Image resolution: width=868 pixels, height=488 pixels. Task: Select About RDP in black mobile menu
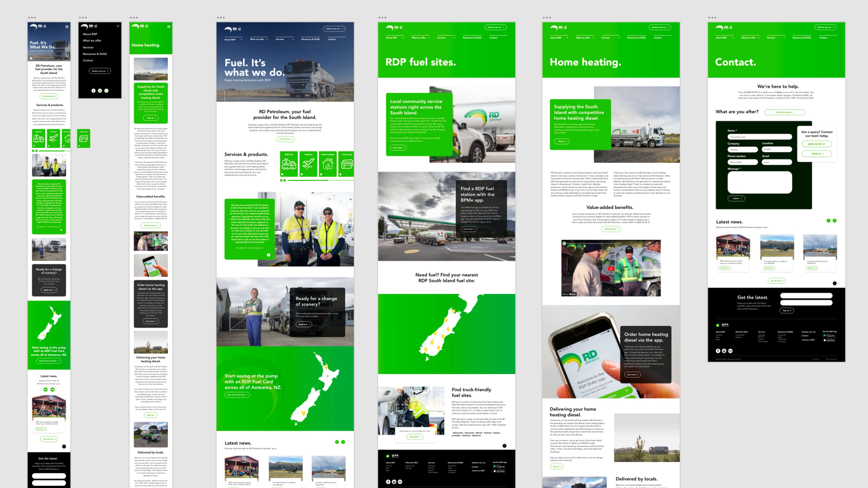tap(90, 34)
